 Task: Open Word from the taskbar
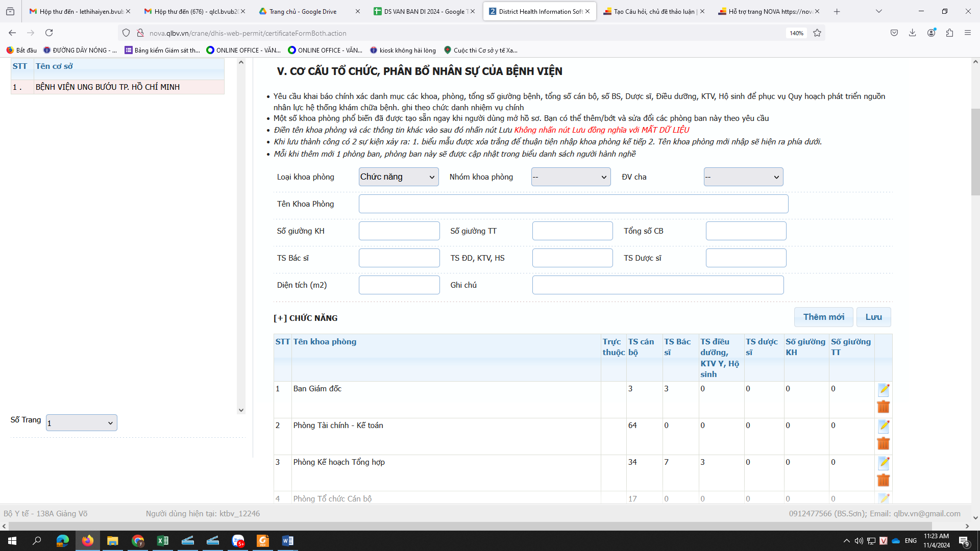(x=287, y=541)
